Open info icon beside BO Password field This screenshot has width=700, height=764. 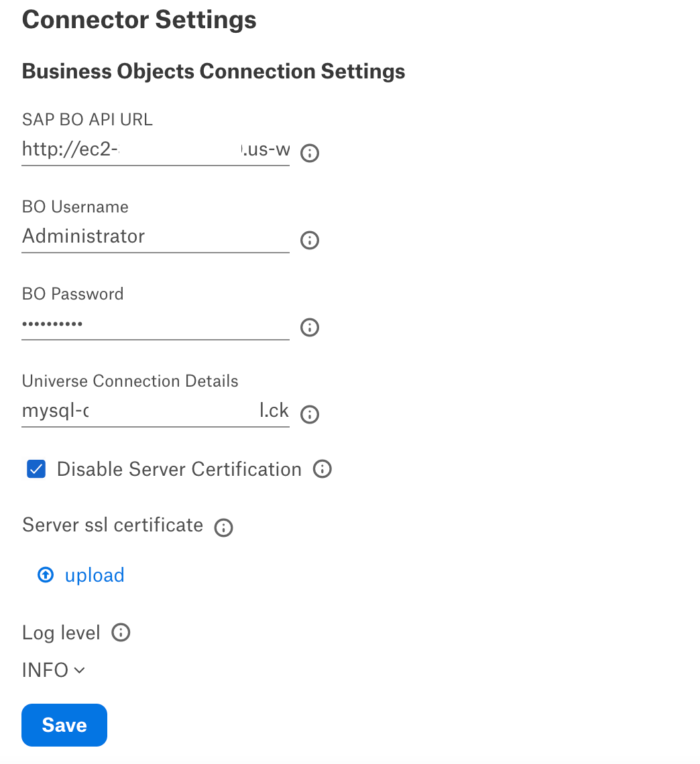pyautogui.click(x=310, y=328)
